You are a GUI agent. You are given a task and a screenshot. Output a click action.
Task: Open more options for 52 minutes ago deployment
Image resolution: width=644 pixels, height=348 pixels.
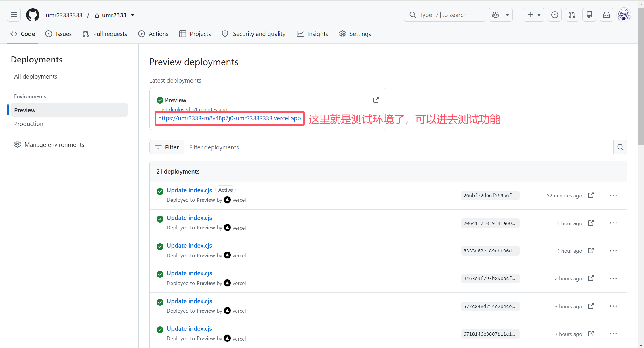tap(613, 195)
